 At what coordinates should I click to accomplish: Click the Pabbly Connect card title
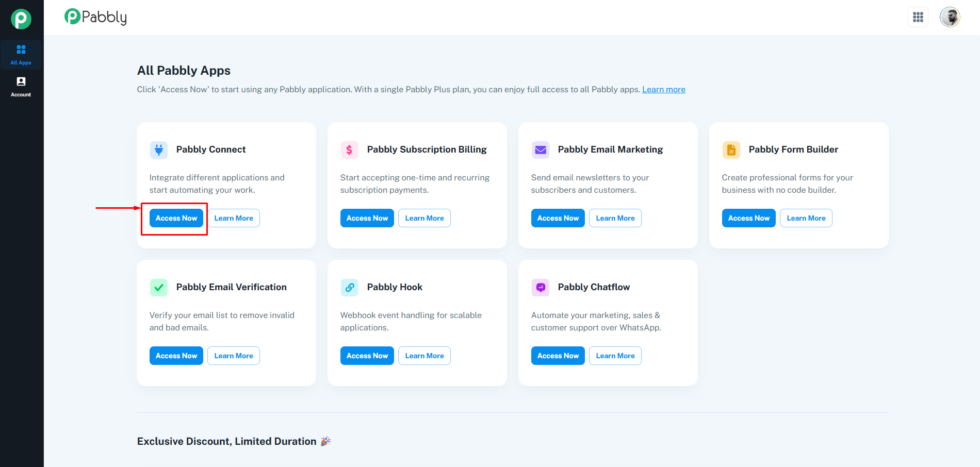click(x=211, y=149)
